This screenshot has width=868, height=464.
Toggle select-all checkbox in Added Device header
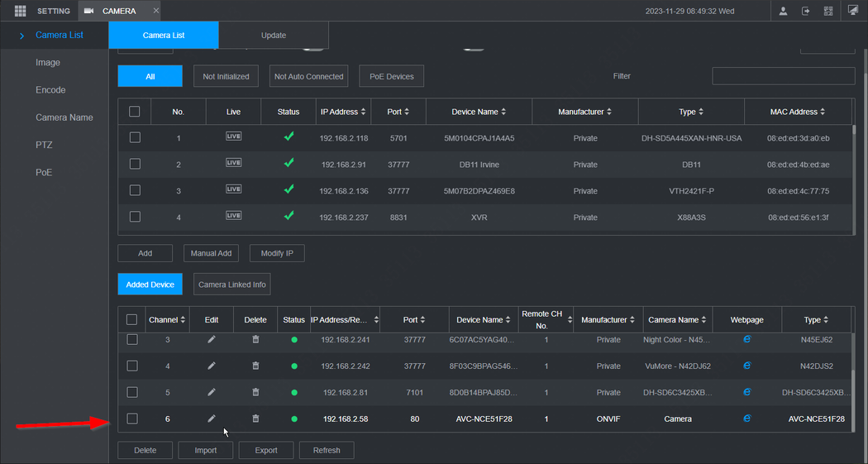(x=132, y=319)
